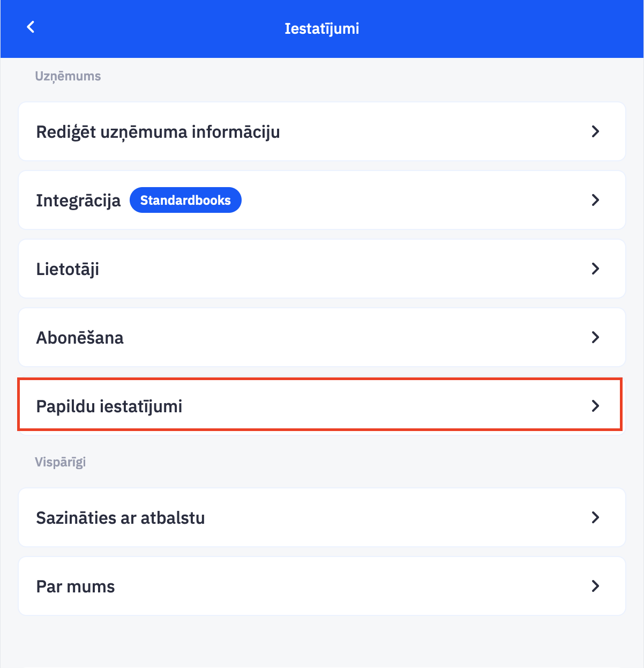Select the Lietotāji entry
Viewport: 644px width, 668px height.
(x=68, y=269)
